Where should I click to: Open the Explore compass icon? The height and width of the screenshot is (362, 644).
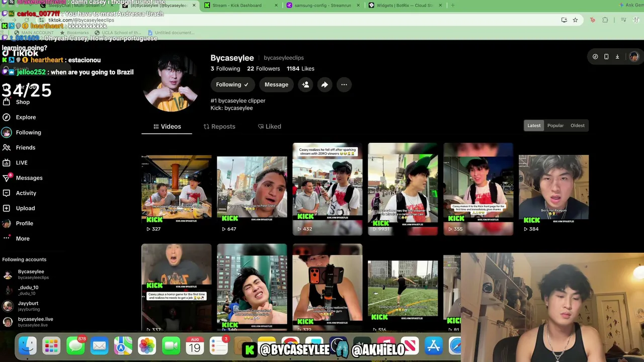tap(7, 117)
